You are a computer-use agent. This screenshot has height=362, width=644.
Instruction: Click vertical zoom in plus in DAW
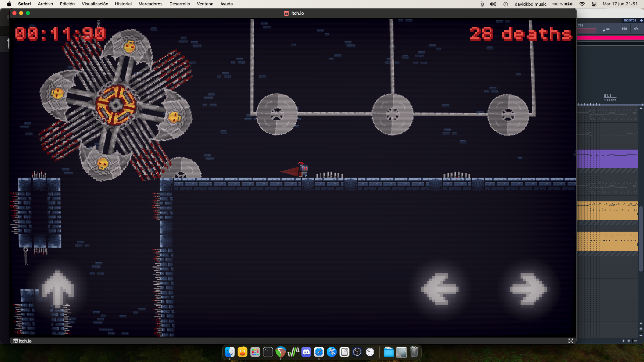[641, 329]
